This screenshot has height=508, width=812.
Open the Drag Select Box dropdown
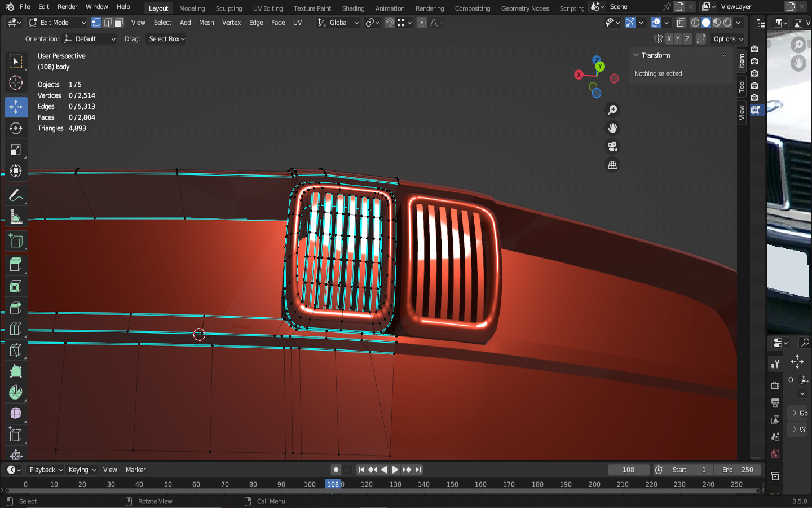(167, 39)
